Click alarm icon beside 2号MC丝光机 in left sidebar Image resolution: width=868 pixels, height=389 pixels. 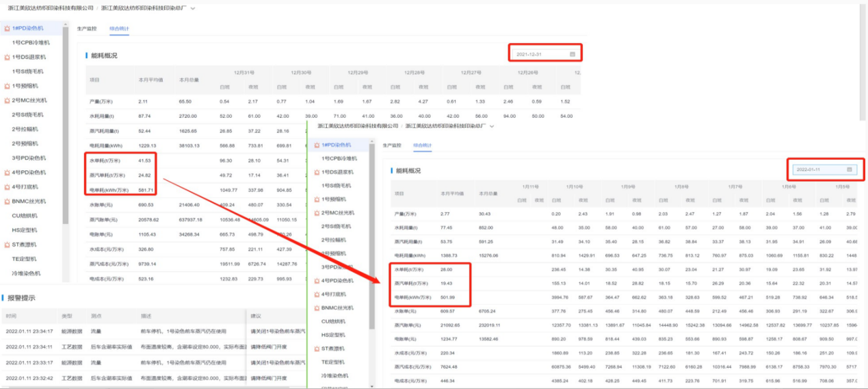(7, 100)
